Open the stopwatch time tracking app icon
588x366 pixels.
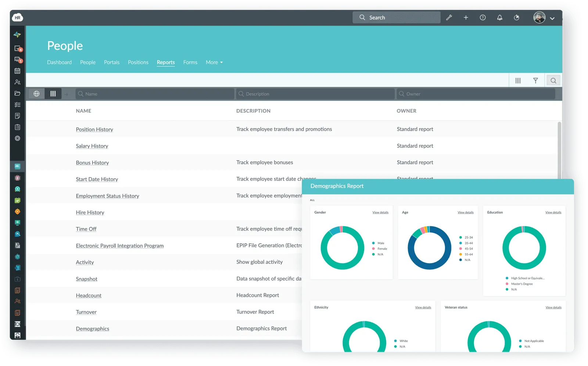coord(17,257)
